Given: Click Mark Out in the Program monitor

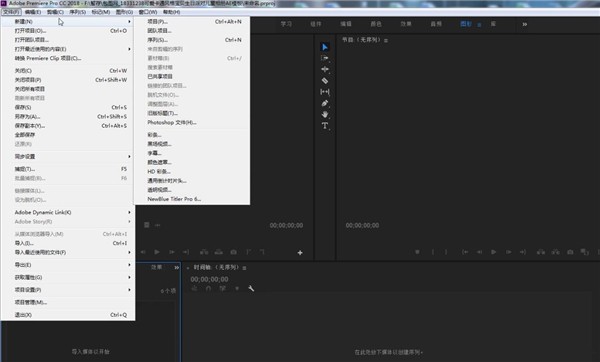Looking at the screenshot, I should pos(446,252).
